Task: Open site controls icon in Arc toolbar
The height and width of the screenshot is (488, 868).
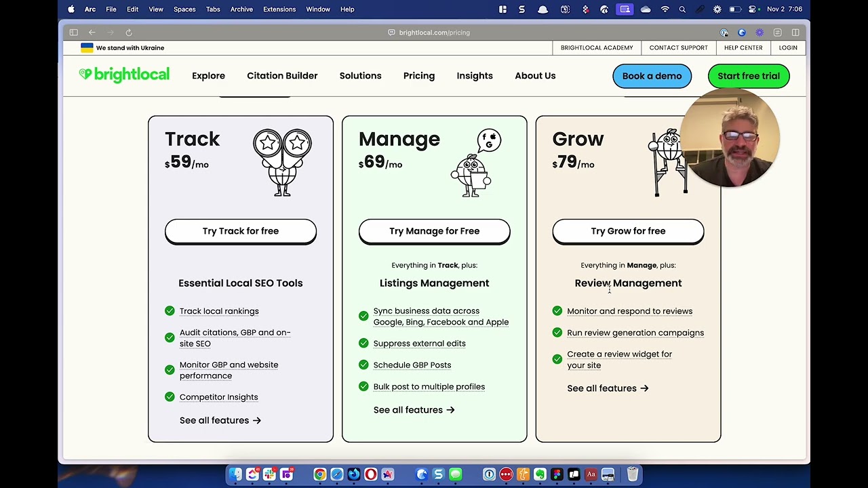Action: click(x=778, y=33)
